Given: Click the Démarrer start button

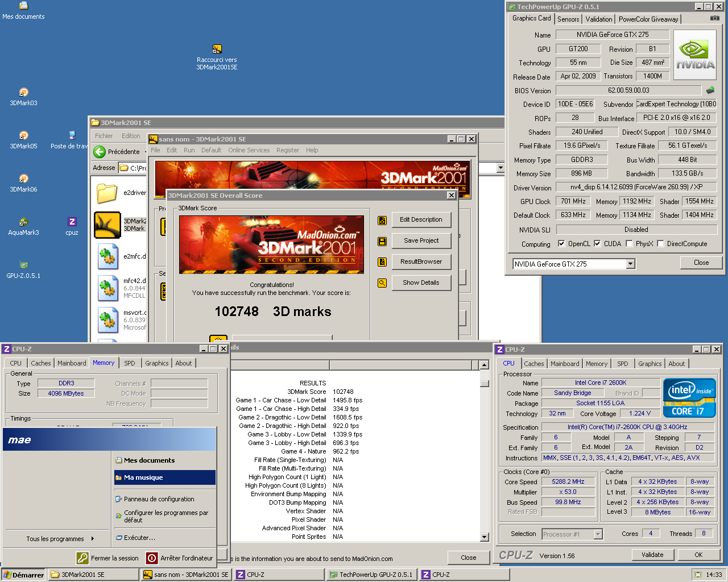Looking at the screenshot, I should 23,575.
